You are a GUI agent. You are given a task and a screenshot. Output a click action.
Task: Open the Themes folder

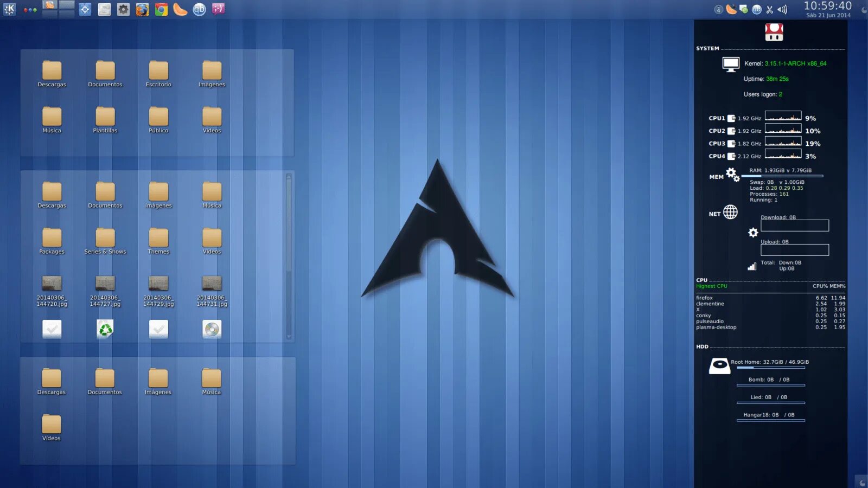tap(158, 241)
